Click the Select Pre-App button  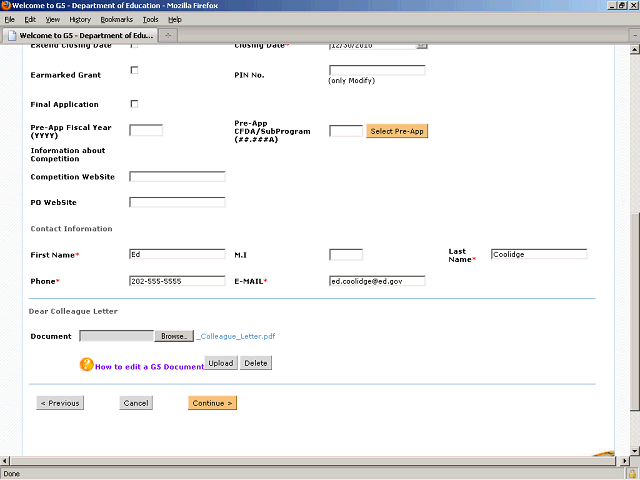point(397,131)
